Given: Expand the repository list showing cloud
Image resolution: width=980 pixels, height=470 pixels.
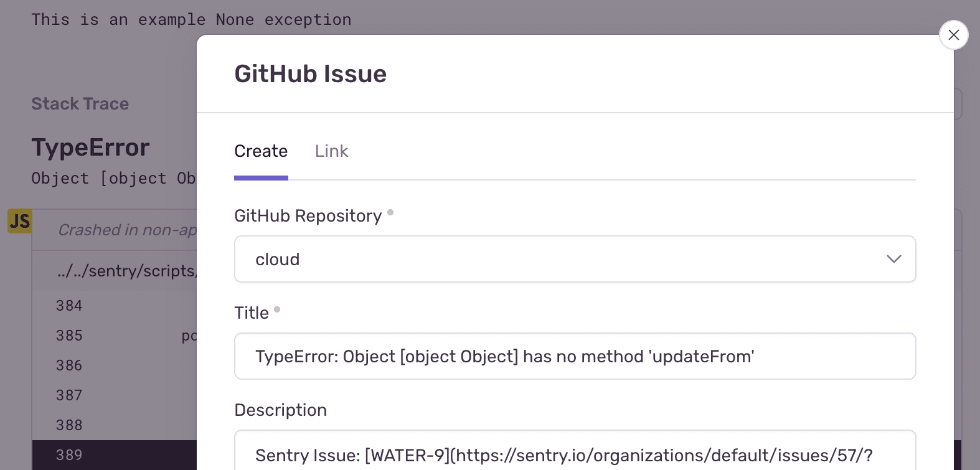Looking at the screenshot, I should (574, 259).
